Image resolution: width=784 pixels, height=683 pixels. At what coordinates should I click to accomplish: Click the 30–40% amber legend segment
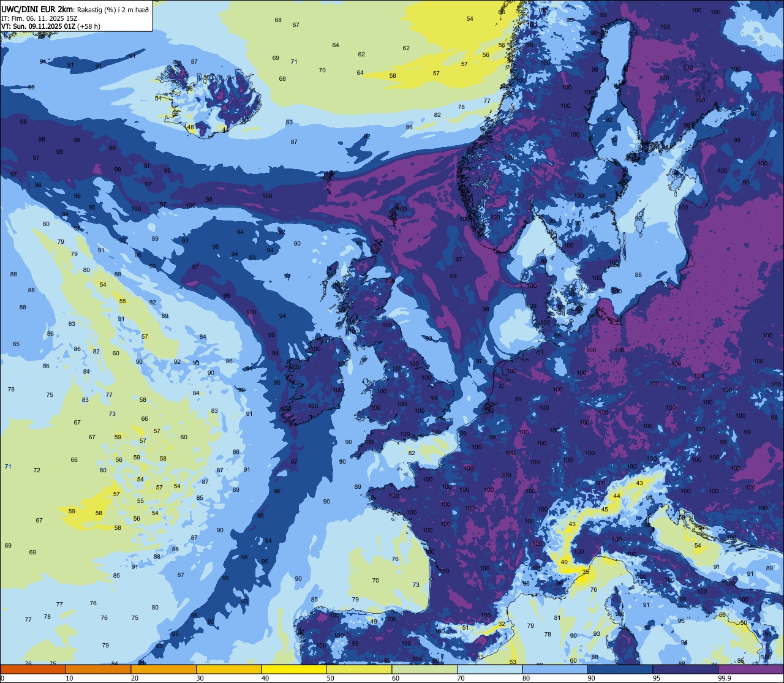228,669
